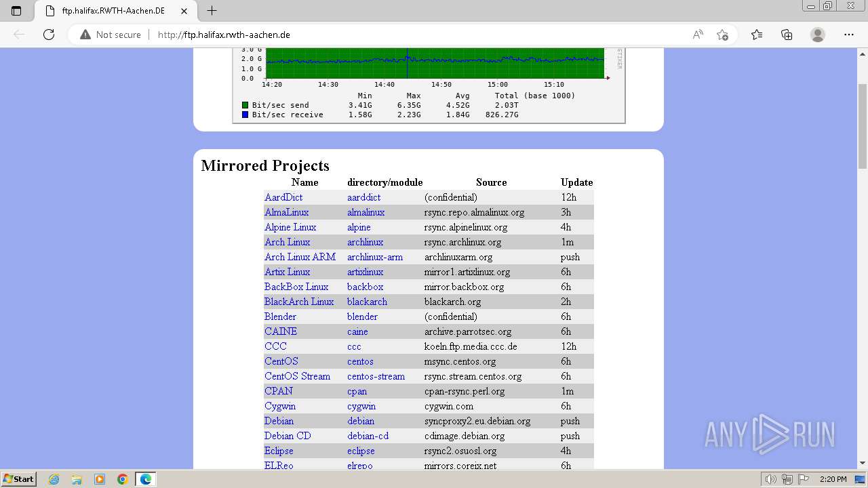Image resolution: width=868 pixels, height=488 pixels.
Task: Open the blender directory link
Action: 362,317
